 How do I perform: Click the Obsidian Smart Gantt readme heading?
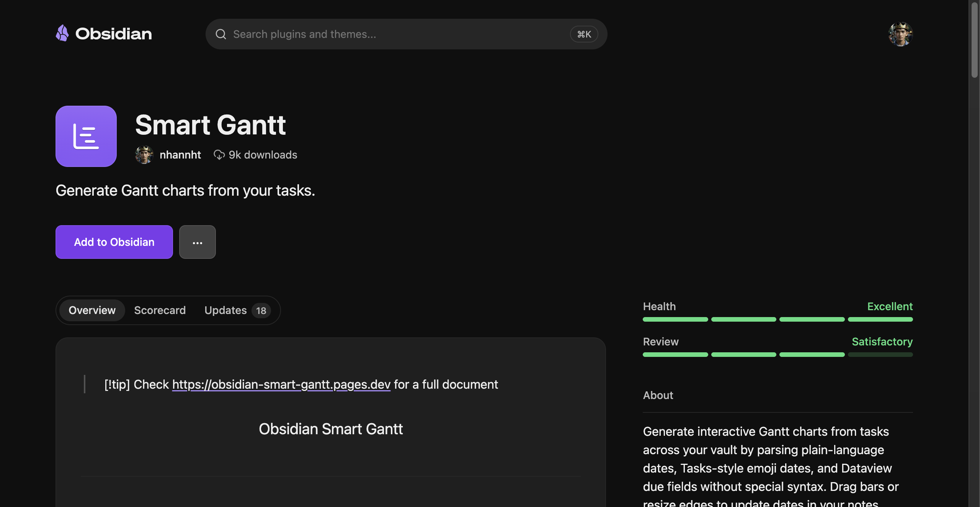coord(331,429)
